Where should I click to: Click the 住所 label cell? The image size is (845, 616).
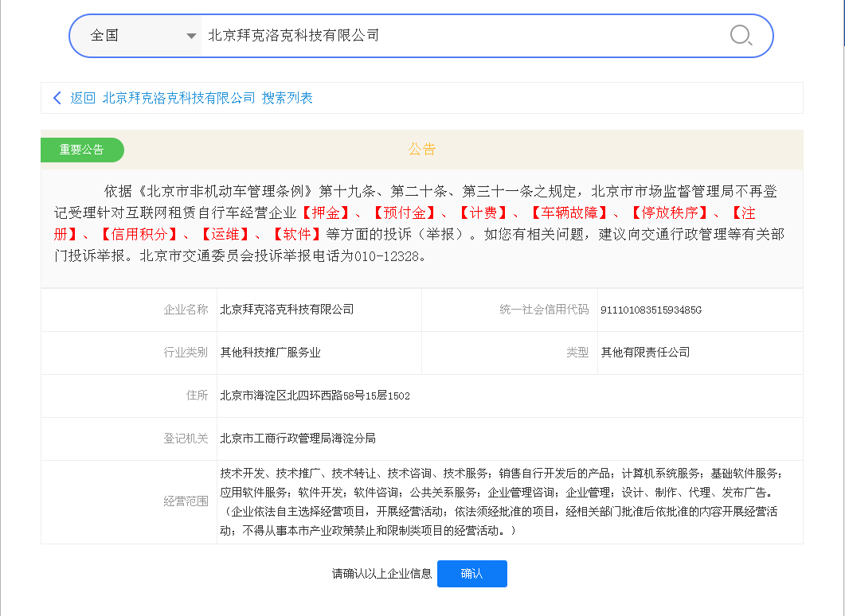(x=129, y=396)
